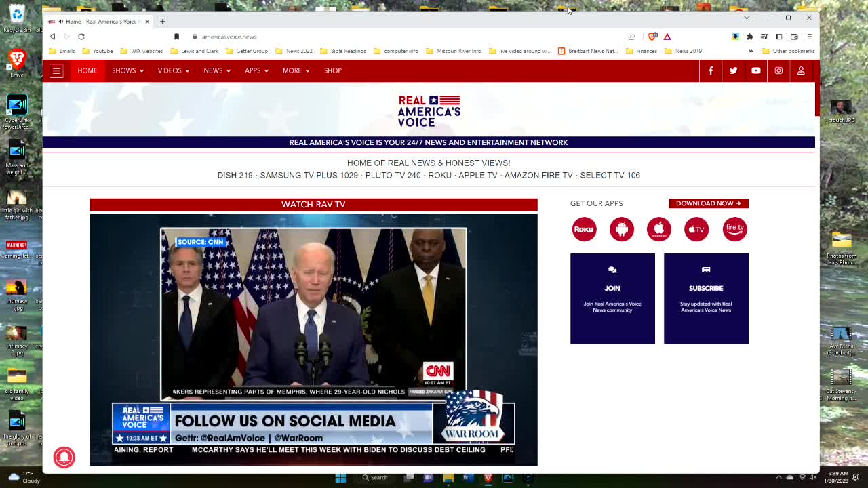Open Real America's Voice Twitter page

[x=733, y=70]
